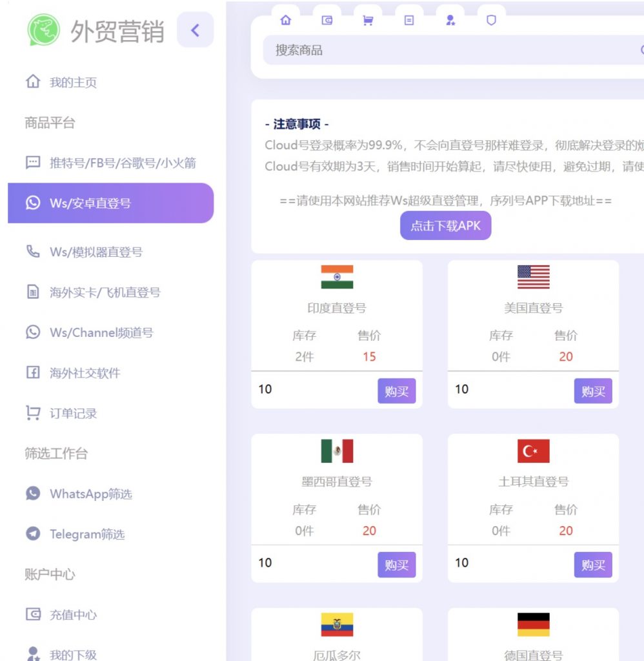Click the 印度直登号 product title
644x661 pixels.
point(337,308)
